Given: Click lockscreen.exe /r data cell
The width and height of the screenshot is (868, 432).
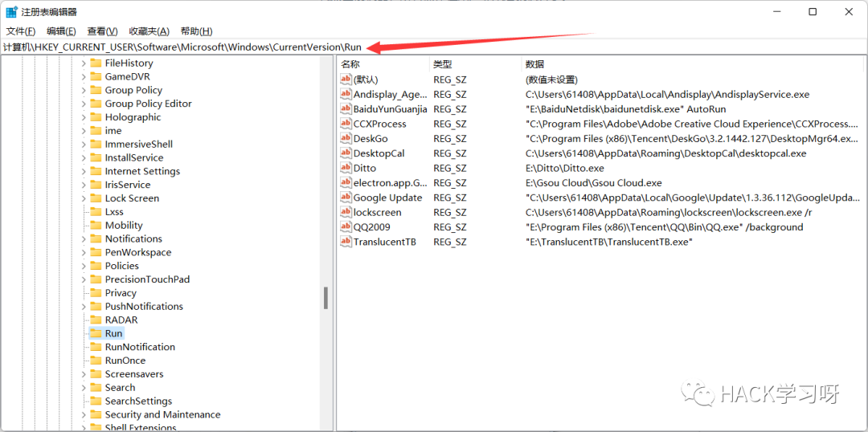Looking at the screenshot, I should [x=669, y=213].
